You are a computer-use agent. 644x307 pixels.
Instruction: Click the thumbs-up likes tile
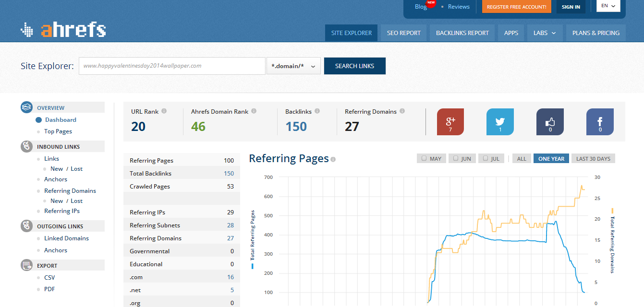(550, 122)
